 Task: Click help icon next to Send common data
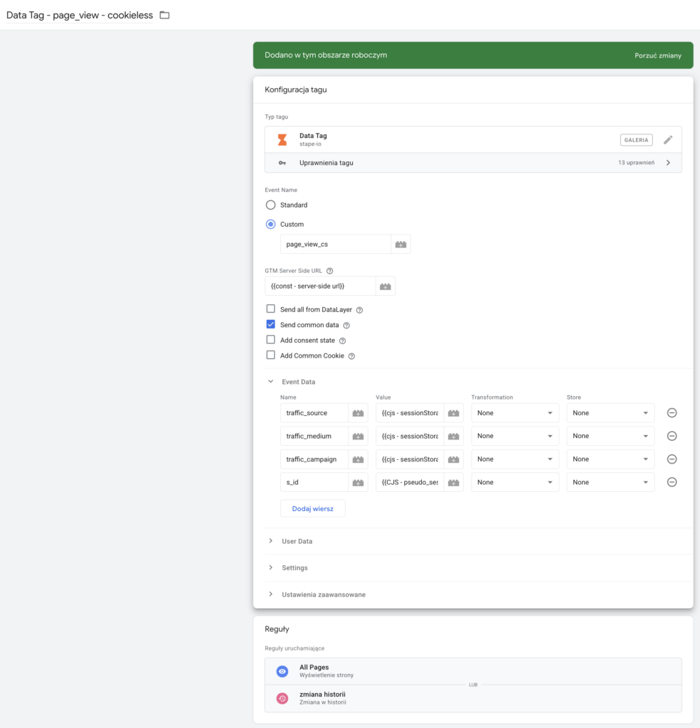(346, 326)
